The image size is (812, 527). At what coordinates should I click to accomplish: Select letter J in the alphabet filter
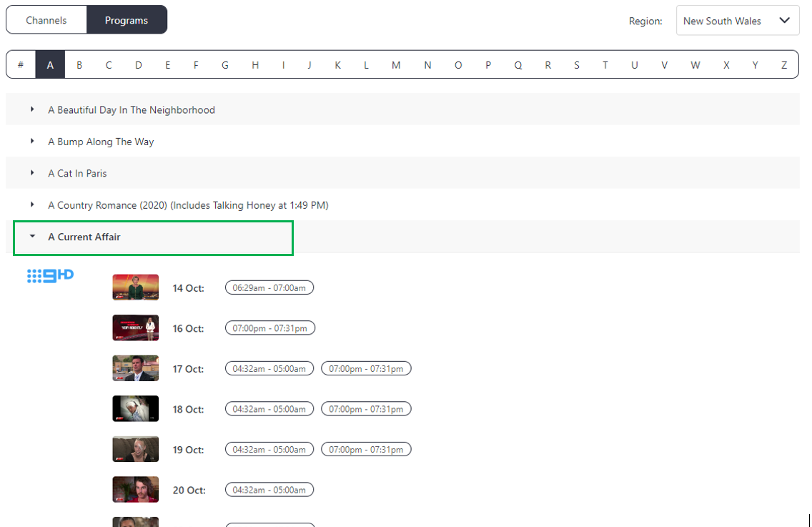pyautogui.click(x=310, y=65)
